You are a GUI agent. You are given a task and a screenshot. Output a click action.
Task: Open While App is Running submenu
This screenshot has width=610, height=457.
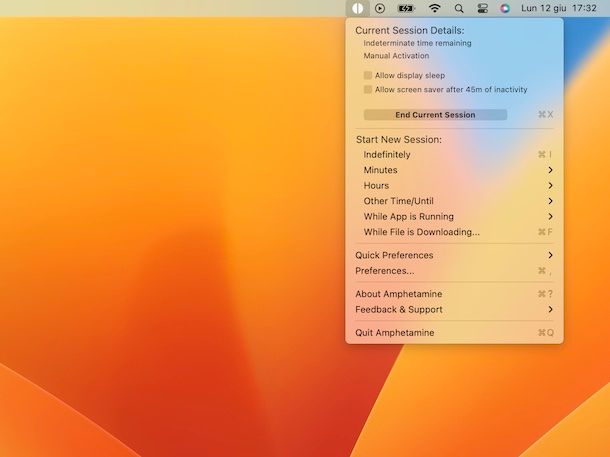pos(454,217)
